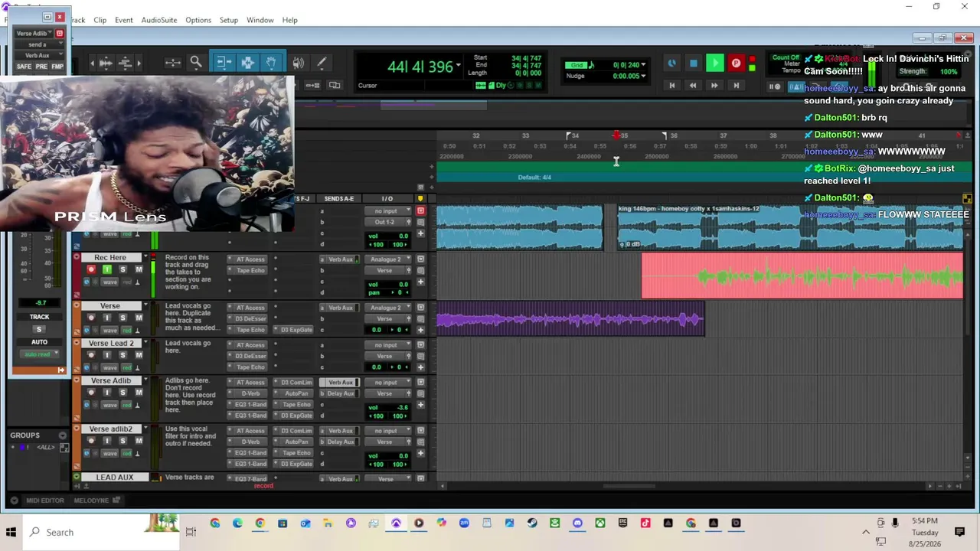Solo the Verse track
The image size is (980, 551).
point(122,318)
